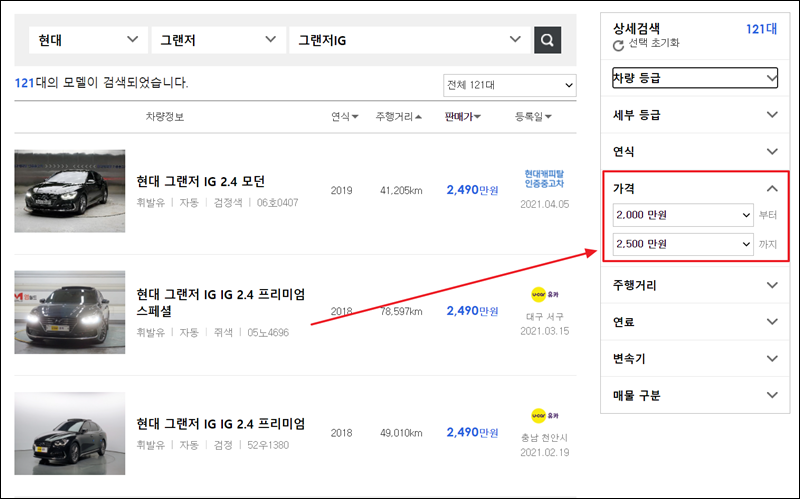Viewport: 800px width, 499px height.
Task: Open the 2,000 만원 minimum price dropdown
Action: point(683,215)
